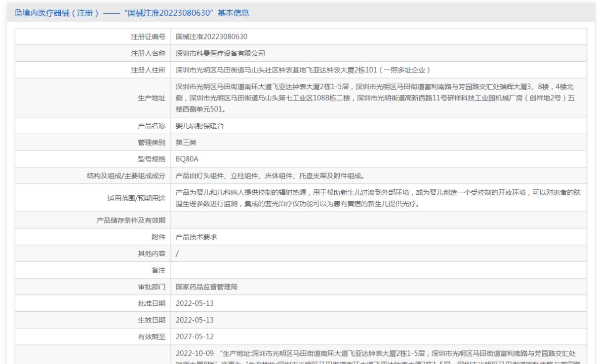Select the intended-use paragraph starting 产品为婴儿和儿科病人
The height and width of the screenshot is (364, 597).
(378, 199)
